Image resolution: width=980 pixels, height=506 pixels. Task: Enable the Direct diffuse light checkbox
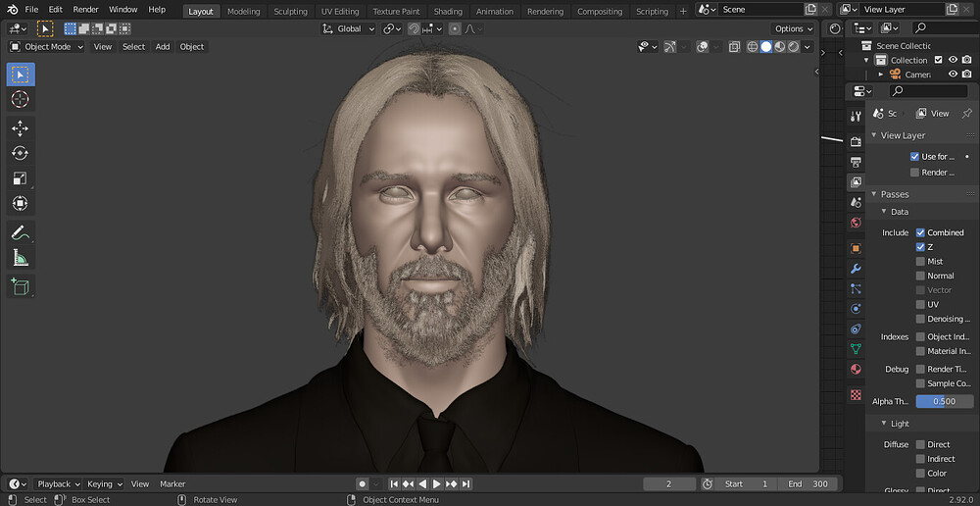click(920, 444)
